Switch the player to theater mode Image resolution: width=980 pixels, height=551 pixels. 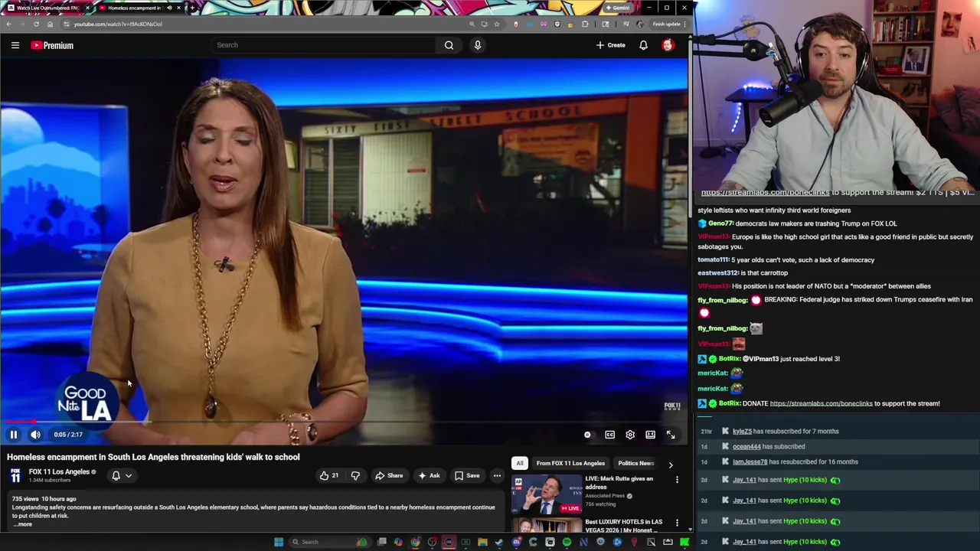(x=650, y=435)
